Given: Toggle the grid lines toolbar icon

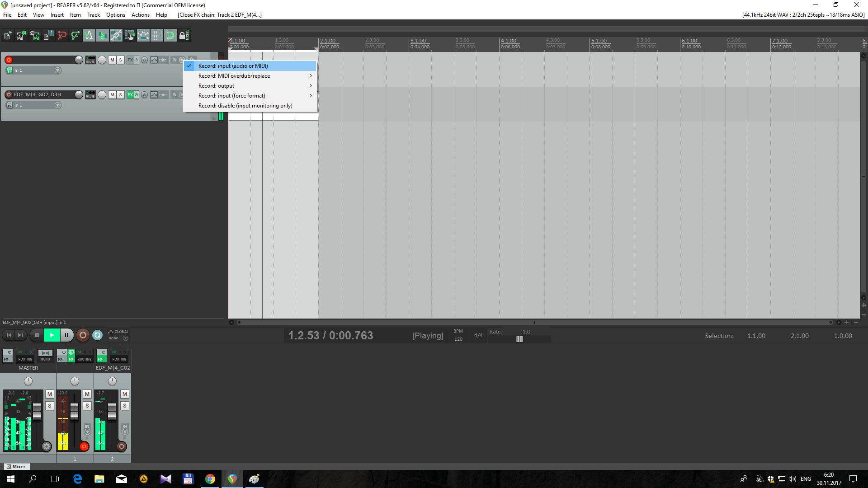Looking at the screenshot, I should point(156,35).
